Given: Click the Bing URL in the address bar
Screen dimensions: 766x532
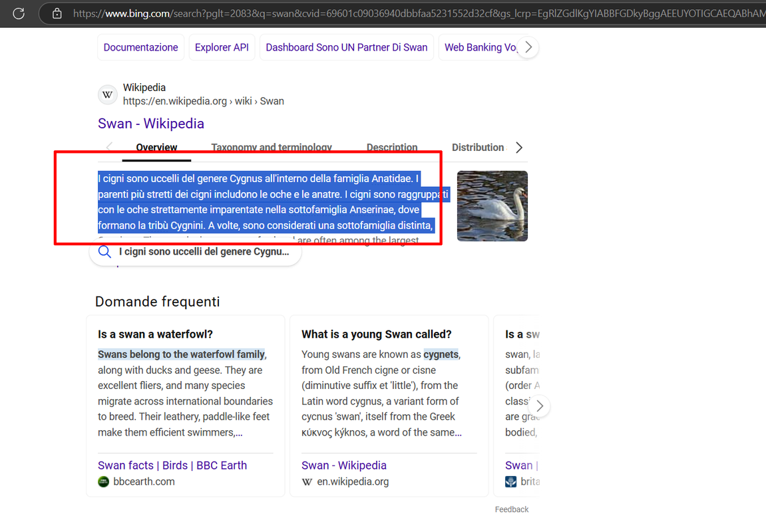Looking at the screenshot, I should tap(419, 13).
